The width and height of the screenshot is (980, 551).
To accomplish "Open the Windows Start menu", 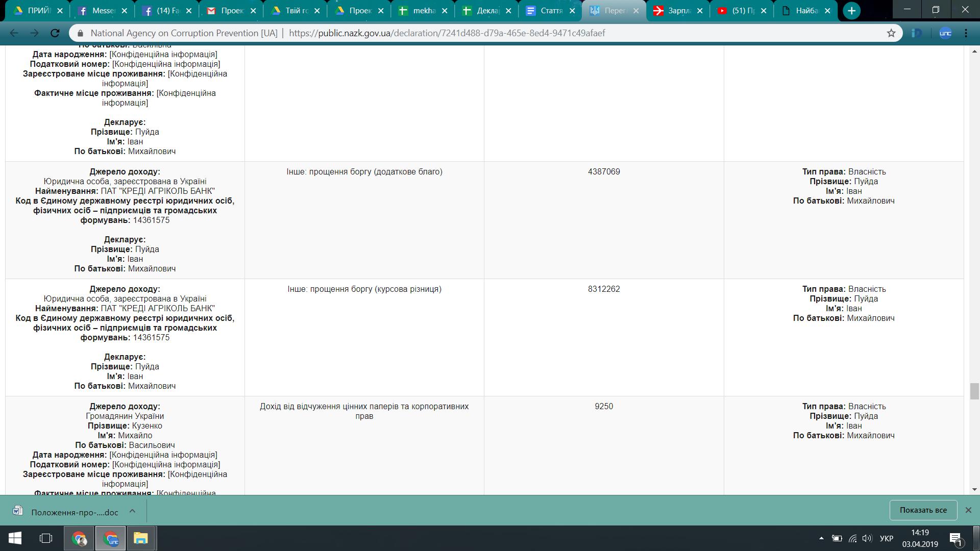I will (x=15, y=538).
